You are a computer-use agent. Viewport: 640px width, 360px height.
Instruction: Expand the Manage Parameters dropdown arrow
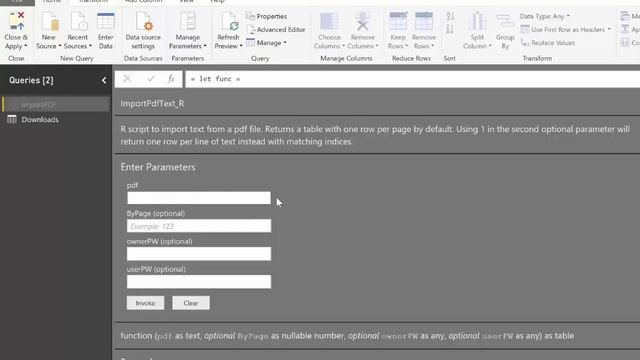[205, 46]
